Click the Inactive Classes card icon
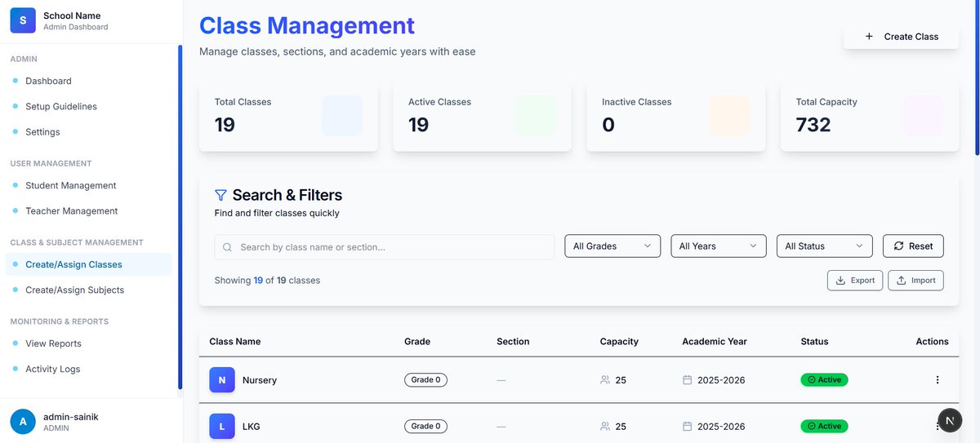This screenshot has width=980, height=443. tap(730, 115)
